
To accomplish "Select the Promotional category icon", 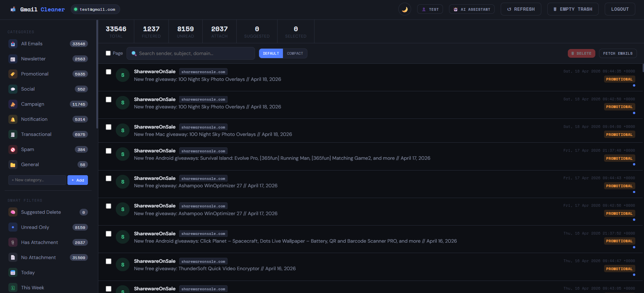I will click(x=13, y=74).
